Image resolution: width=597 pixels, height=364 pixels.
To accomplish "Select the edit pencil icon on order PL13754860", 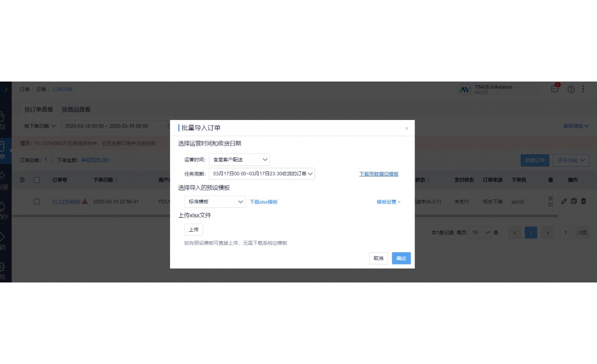I will 564,200.
